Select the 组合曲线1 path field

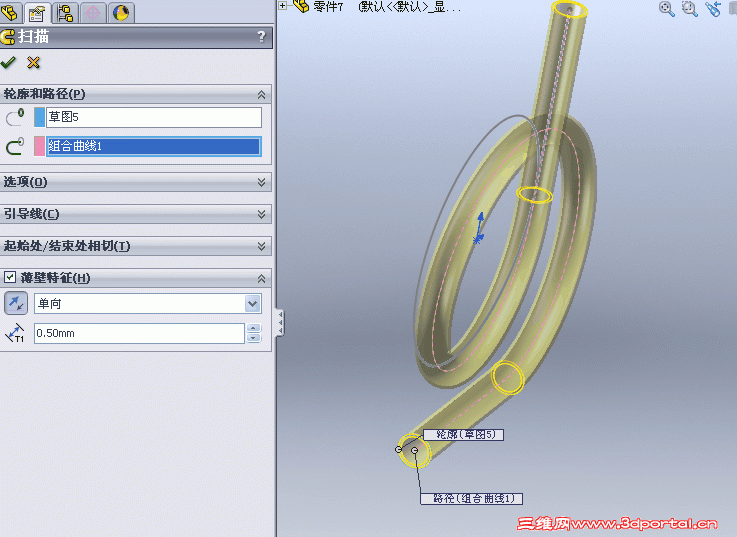154,146
